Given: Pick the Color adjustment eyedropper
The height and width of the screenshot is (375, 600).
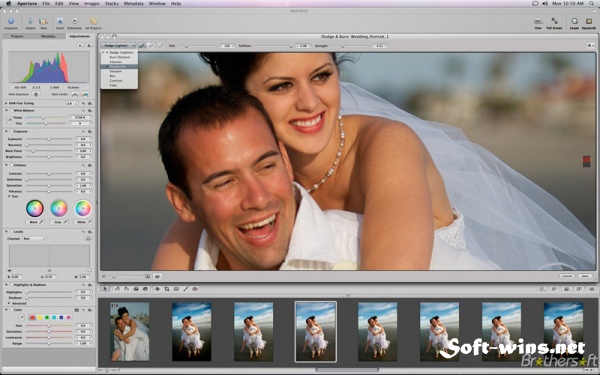Looking at the screenshot, I should [x=21, y=317].
